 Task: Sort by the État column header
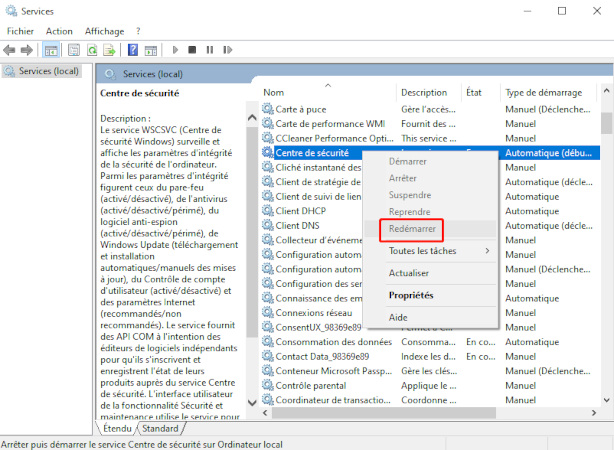point(480,92)
